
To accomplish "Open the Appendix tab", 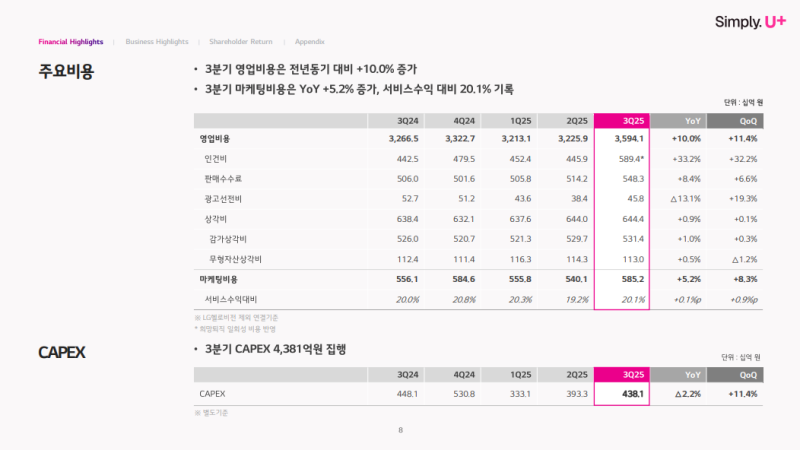I will click(x=309, y=42).
